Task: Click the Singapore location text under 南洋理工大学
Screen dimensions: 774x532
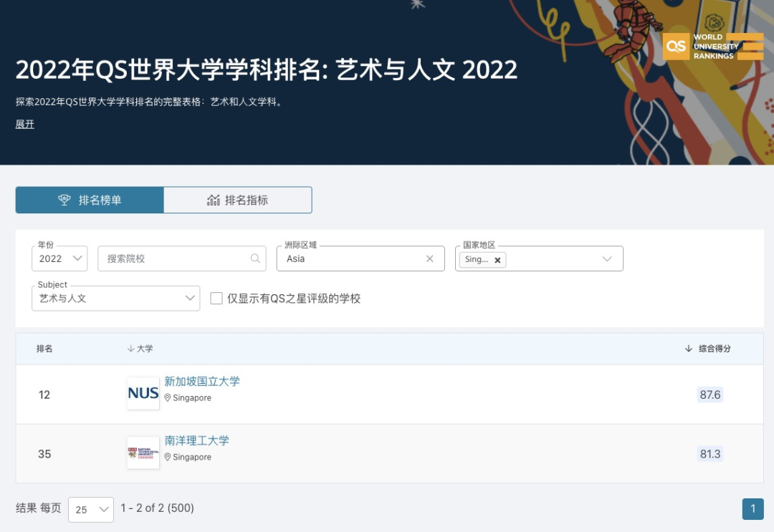Action: tap(192, 457)
